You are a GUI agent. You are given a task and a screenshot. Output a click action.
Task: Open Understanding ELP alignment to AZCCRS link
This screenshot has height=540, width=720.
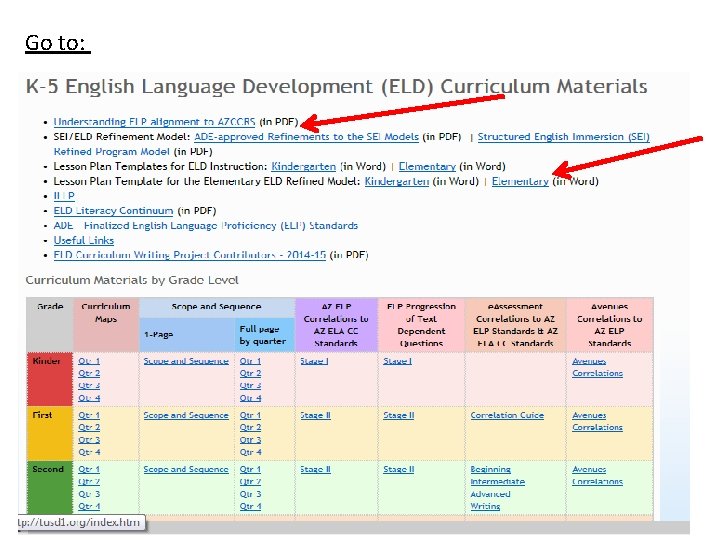pos(154,122)
